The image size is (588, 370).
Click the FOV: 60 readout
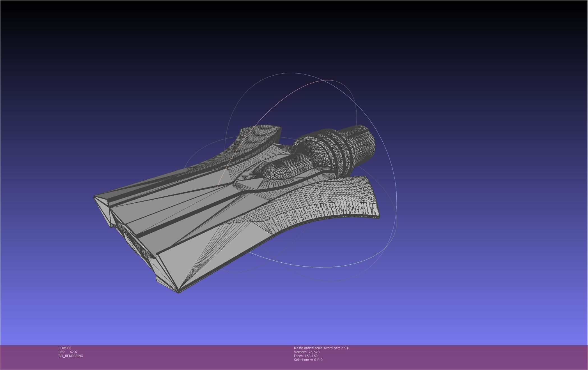click(65, 348)
